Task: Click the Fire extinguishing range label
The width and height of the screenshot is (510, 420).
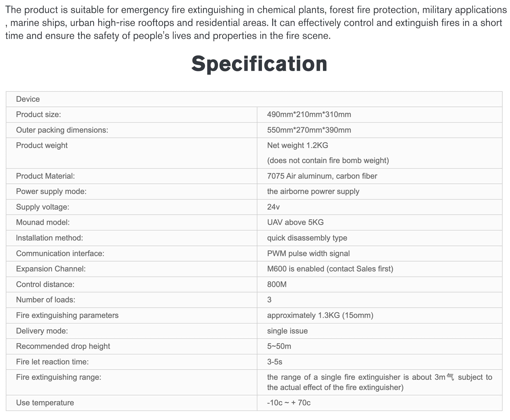Action: tap(59, 377)
